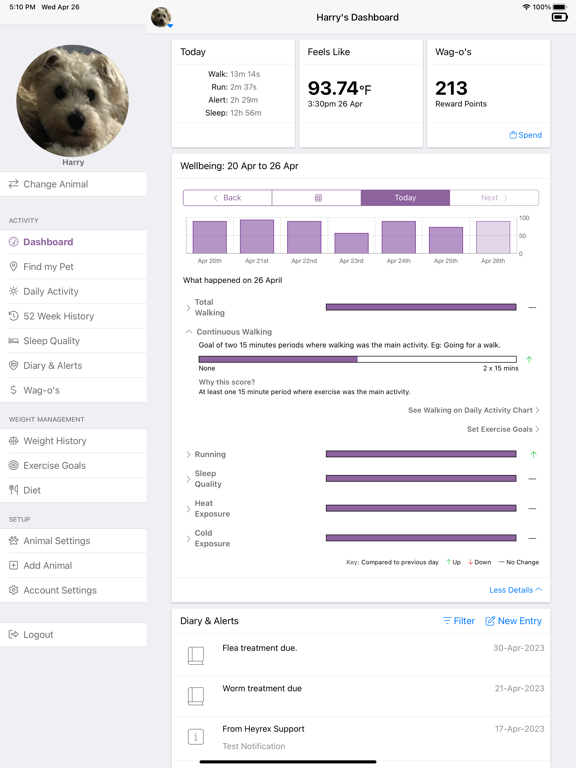
Task: Click the book icon beside Worm treatment due
Action: click(196, 696)
